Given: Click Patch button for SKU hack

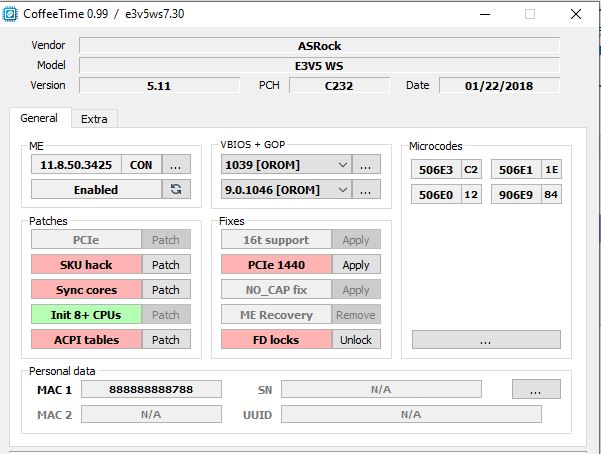Looking at the screenshot, I should (x=166, y=265).
